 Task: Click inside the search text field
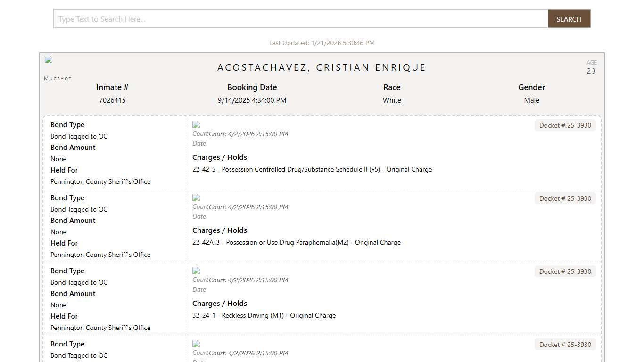(300, 19)
